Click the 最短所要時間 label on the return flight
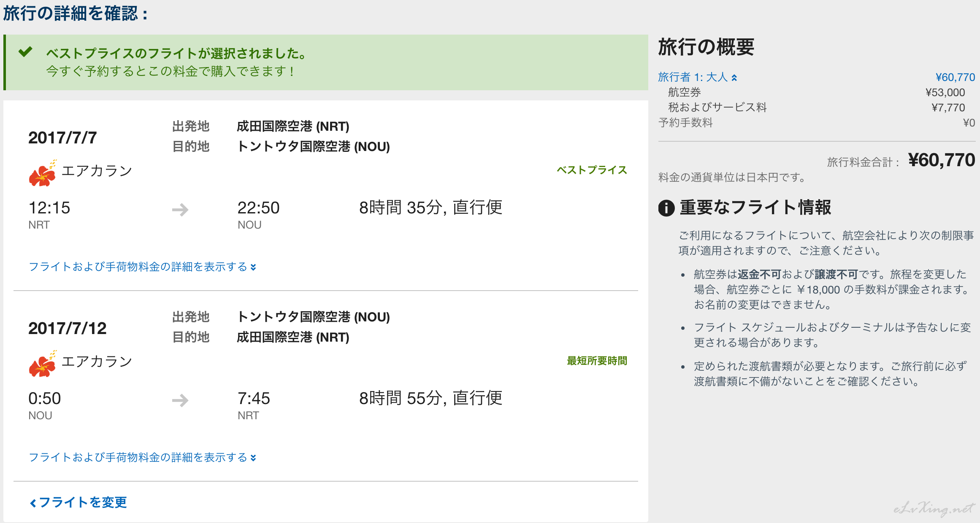The height and width of the screenshot is (523, 980). click(597, 361)
